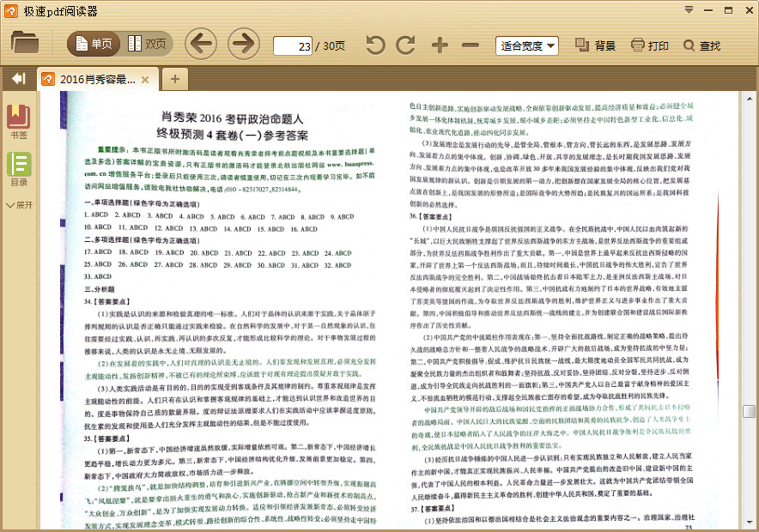
Task: Open the title bar dropdown menu icon
Action: coord(689,10)
